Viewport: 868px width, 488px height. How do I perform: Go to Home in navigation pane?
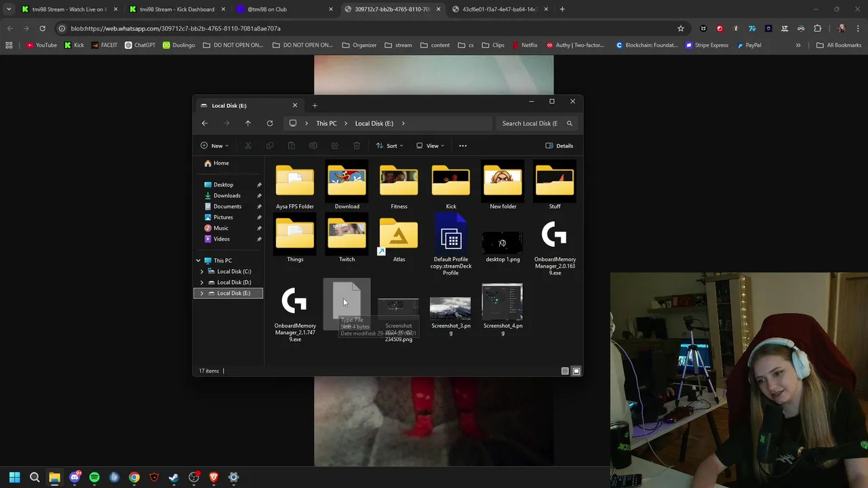216,163
